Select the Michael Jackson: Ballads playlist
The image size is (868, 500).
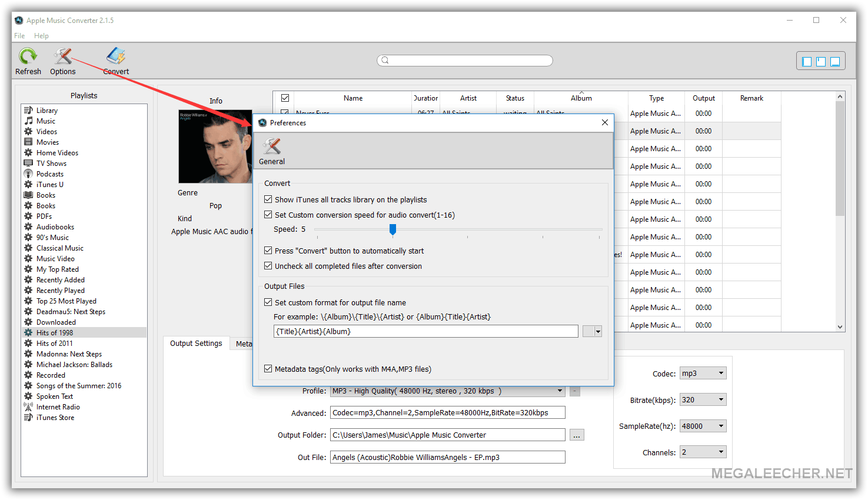click(x=74, y=365)
